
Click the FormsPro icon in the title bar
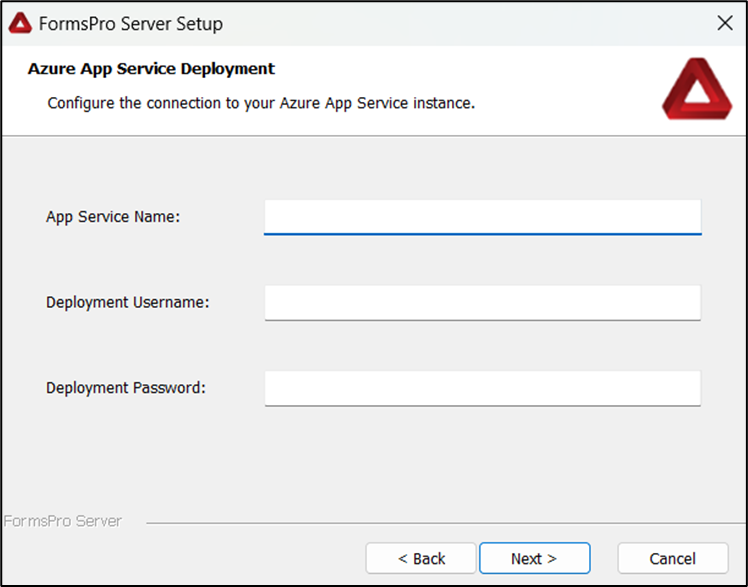point(20,23)
